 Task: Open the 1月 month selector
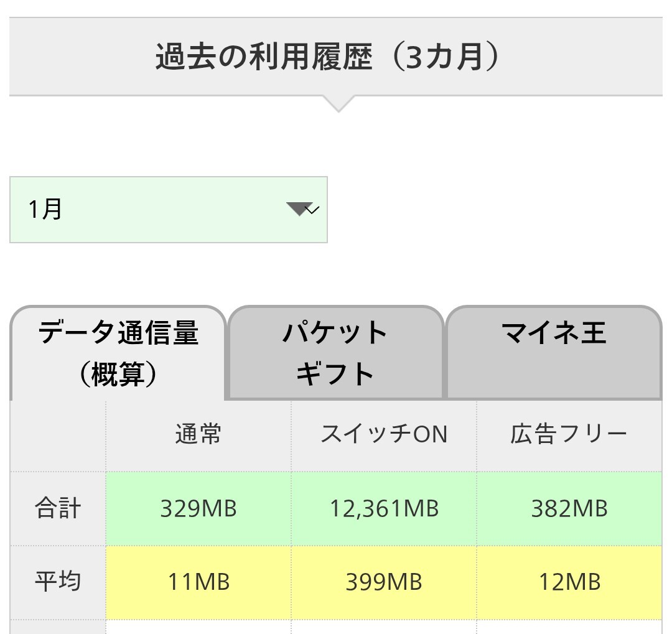(168, 210)
